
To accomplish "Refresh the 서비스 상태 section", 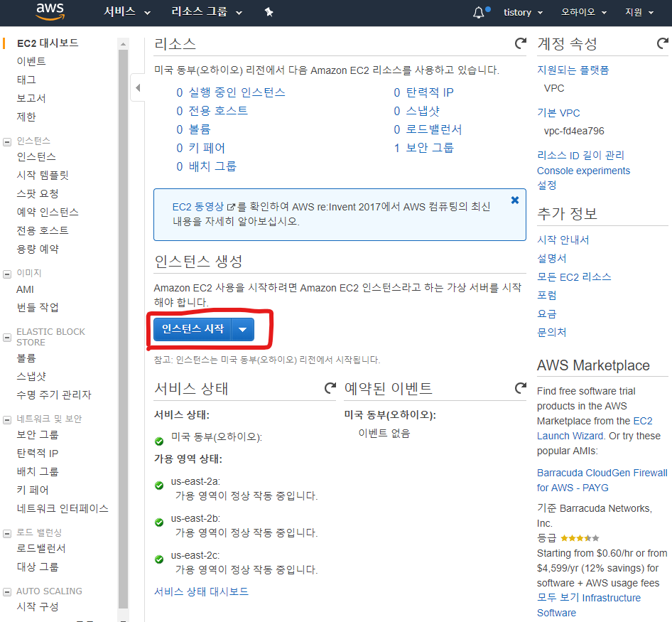I will [330, 388].
